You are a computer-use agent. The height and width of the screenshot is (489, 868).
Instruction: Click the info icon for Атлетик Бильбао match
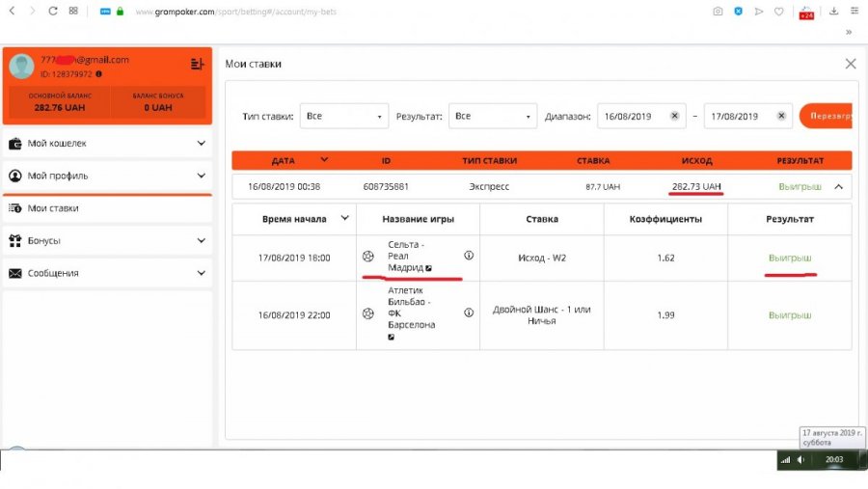469,312
